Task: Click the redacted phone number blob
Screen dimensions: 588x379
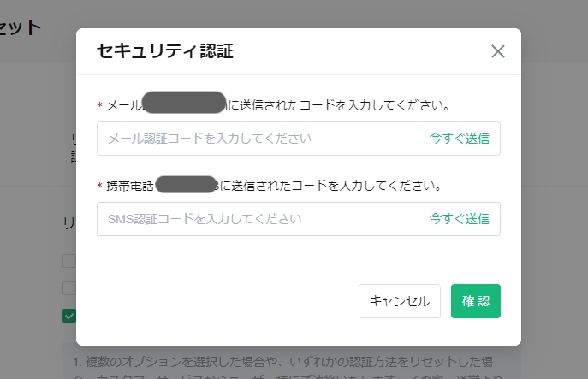Action: coord(186,185)
